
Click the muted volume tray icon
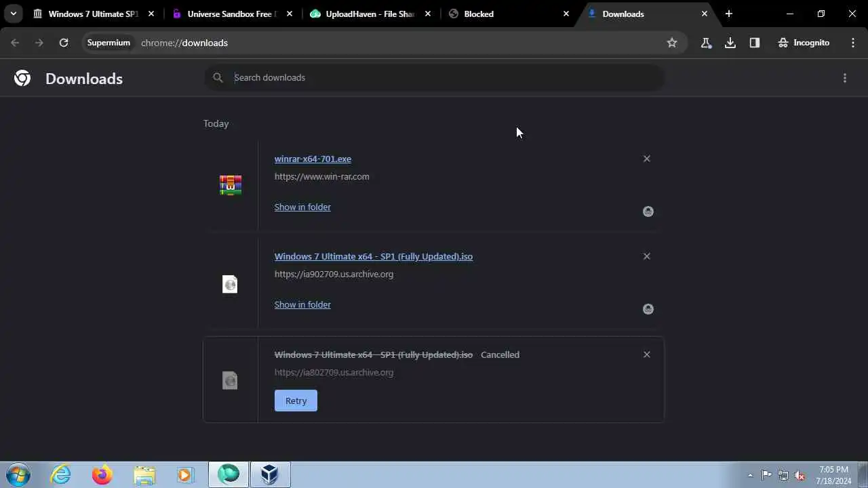click(x=800, y=475)
